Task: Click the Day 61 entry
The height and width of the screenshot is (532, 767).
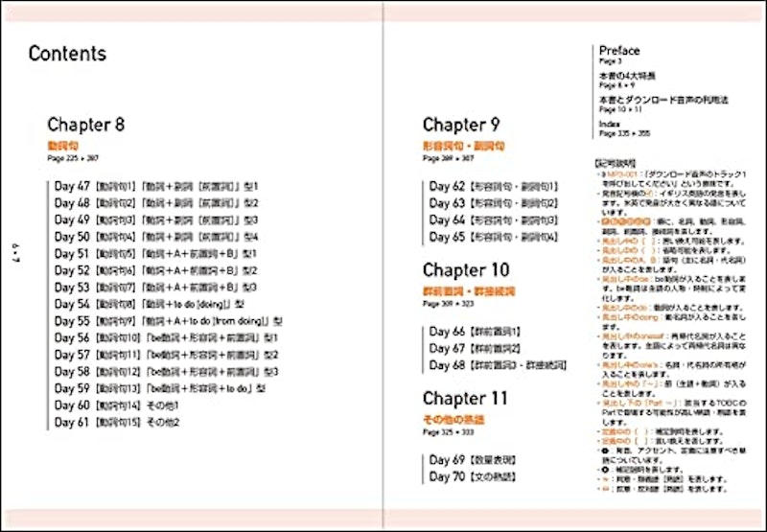Action: (117, 422)
